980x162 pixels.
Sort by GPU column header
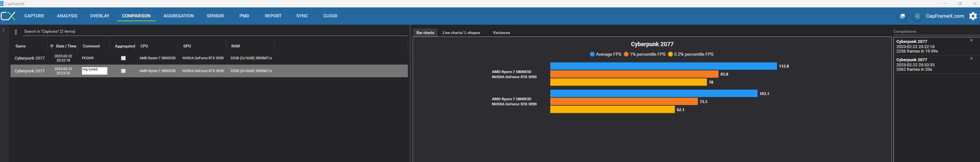187,46
